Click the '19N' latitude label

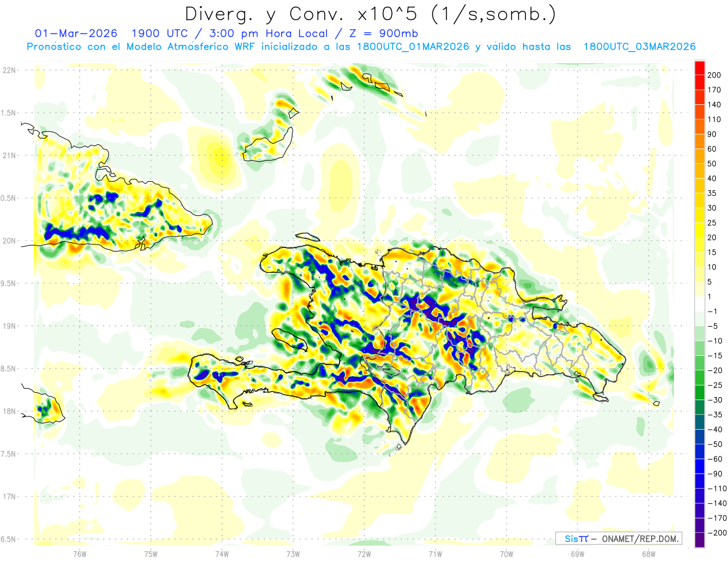pyautogui.click(x=8, y=326)
